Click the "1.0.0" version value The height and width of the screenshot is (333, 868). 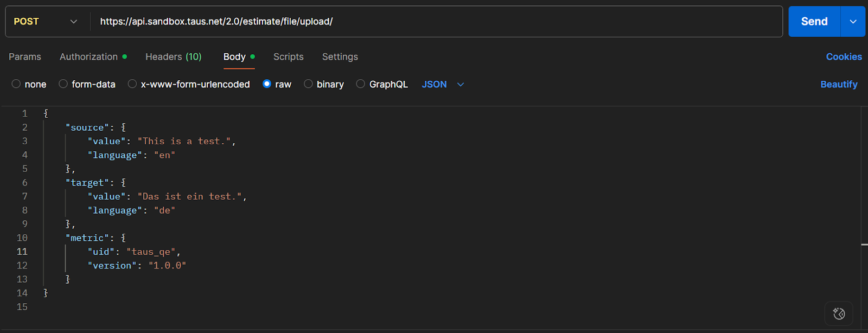[167, 265]
